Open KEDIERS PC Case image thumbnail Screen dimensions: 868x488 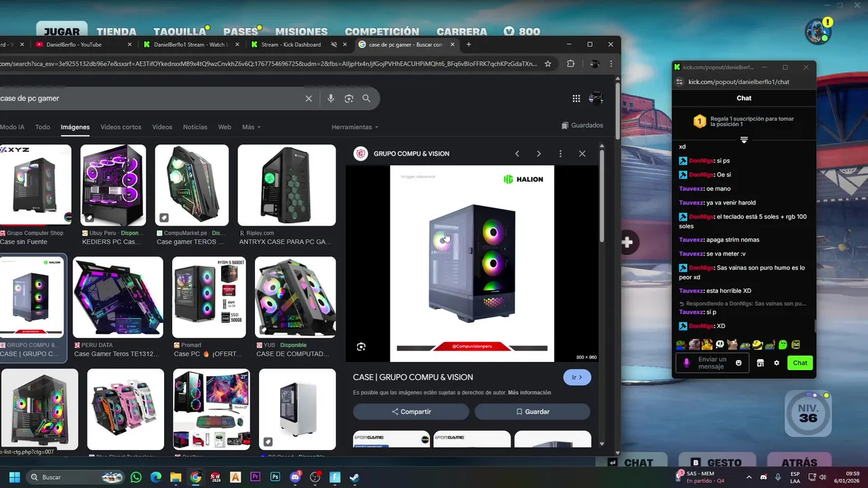coord(113,185)
